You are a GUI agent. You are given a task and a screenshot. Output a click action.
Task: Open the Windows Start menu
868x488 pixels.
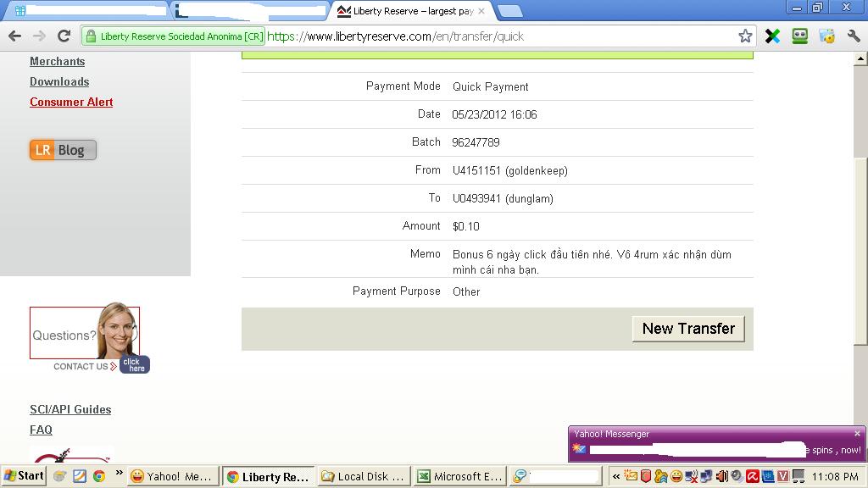coord(24,476)
